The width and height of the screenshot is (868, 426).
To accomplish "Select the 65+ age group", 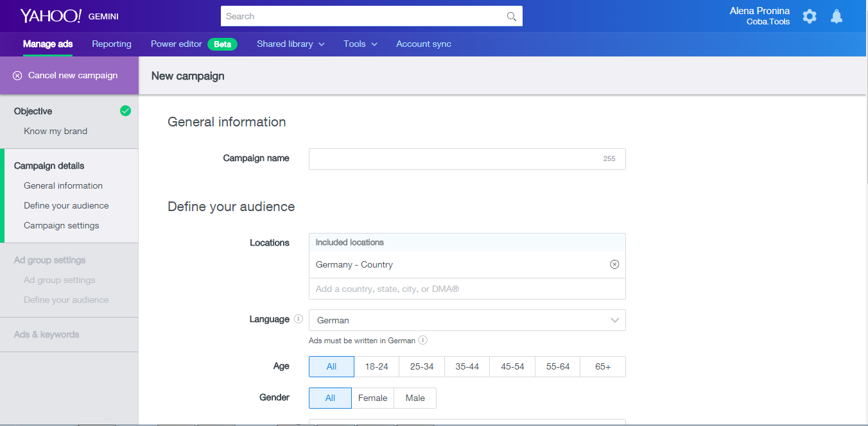I will pos(602,366).
